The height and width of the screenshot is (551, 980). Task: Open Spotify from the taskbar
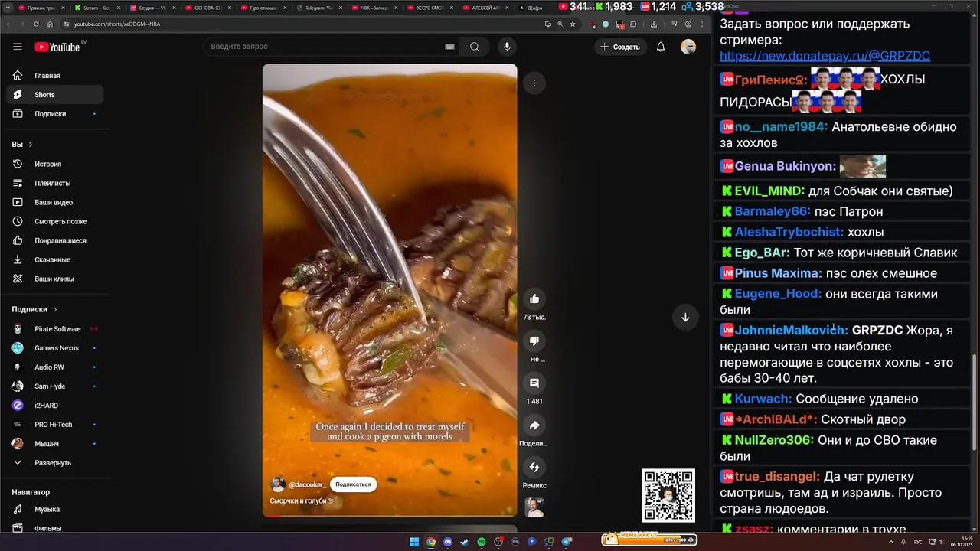coord(482,542)
